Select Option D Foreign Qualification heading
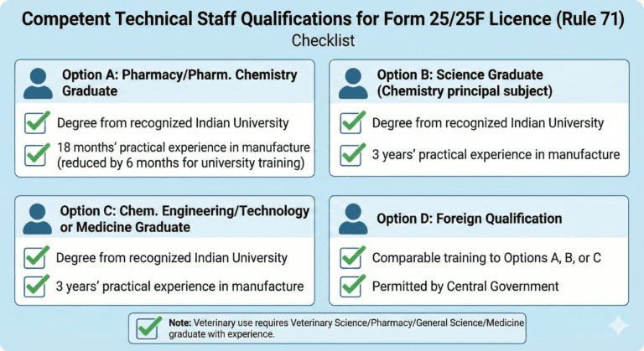 470,219
